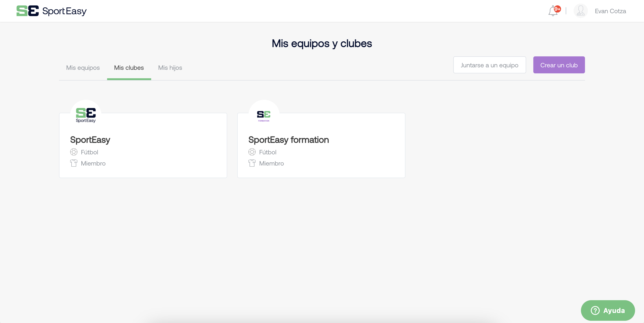Click the SportEasy formation club logo
The width and height of the screenshot is (644, 323).
pyautogui.click(x=264, y=115)
